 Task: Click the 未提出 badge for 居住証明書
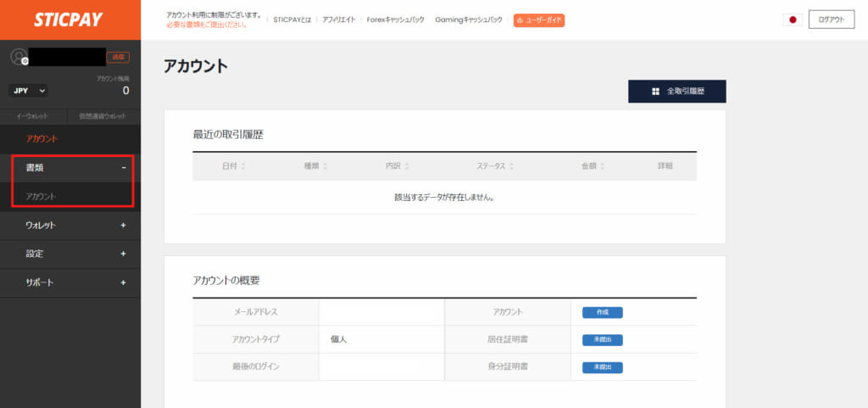603,340
